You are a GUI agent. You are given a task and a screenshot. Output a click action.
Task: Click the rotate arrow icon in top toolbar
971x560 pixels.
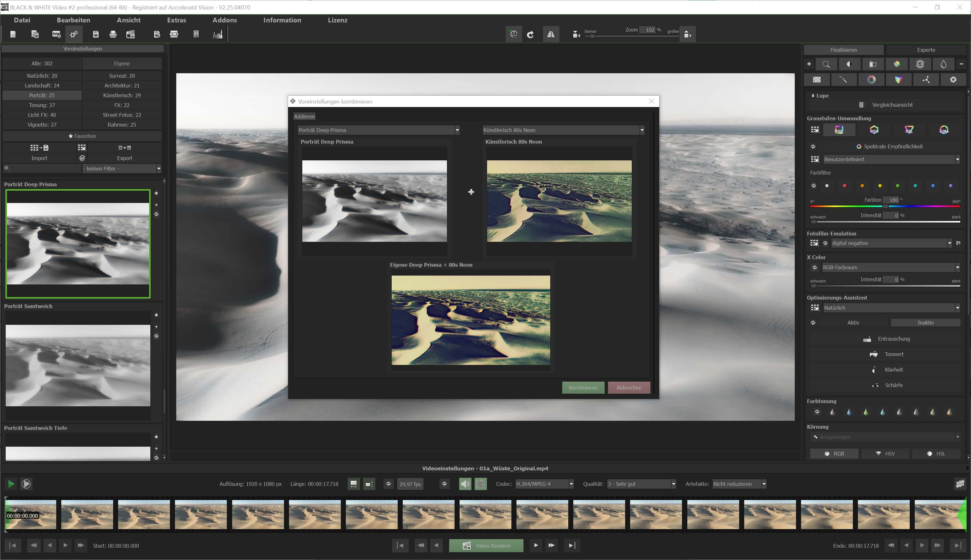[530, 35]
